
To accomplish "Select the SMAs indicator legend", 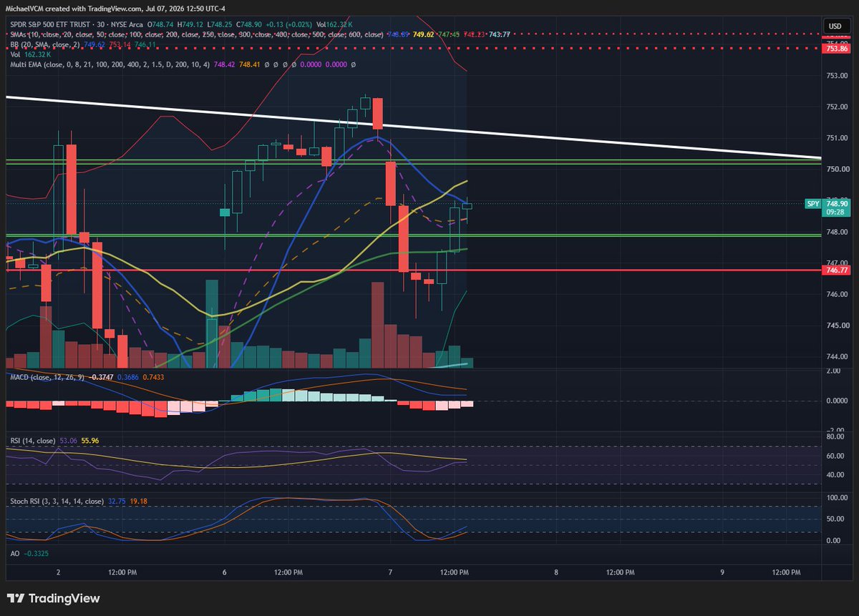I will [196, 34].
